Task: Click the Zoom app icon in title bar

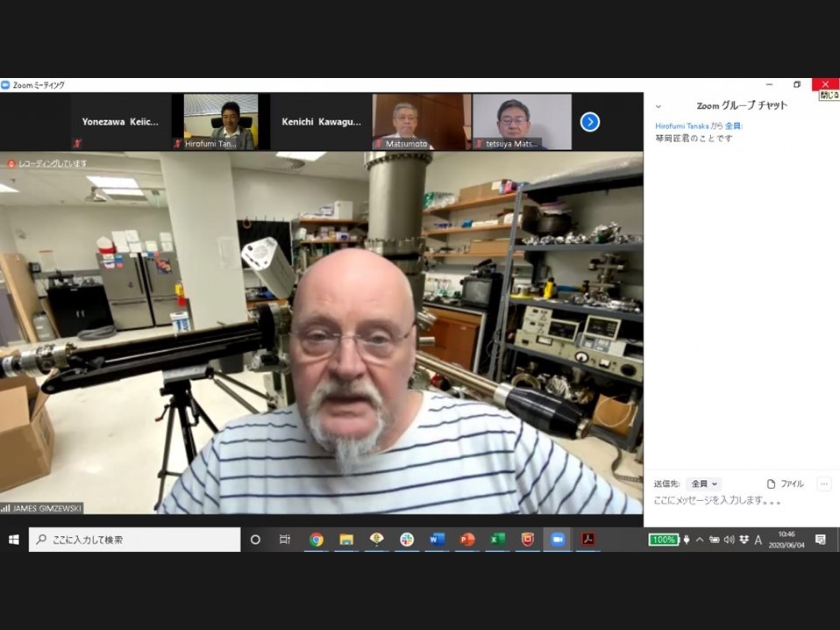Action: [x=5, y=85]
